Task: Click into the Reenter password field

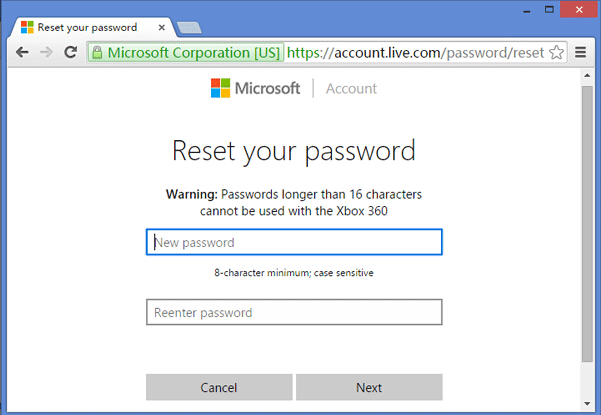Action: point(294,312)
